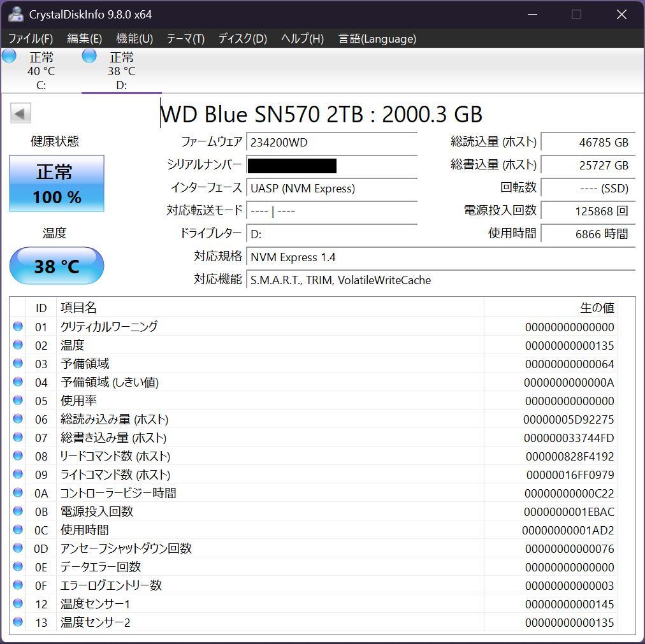Viewport: 645px width, 644px height.
Task: Click the WD Blue SN570 2TB drive title
Action: pos(321,114)
